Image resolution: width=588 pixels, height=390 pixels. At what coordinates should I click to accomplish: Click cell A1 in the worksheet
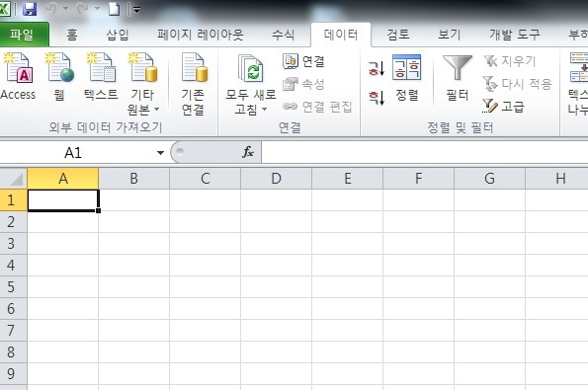pos(63,200)
